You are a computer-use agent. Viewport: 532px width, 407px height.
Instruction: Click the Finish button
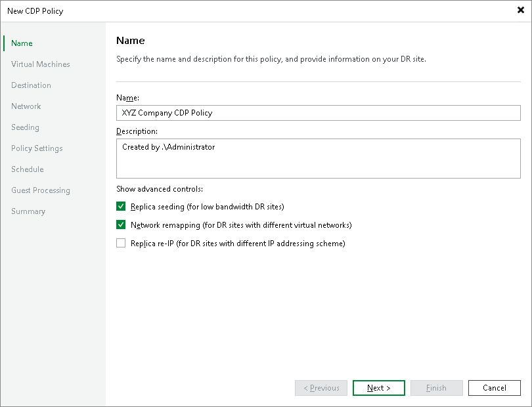[436, 387]
